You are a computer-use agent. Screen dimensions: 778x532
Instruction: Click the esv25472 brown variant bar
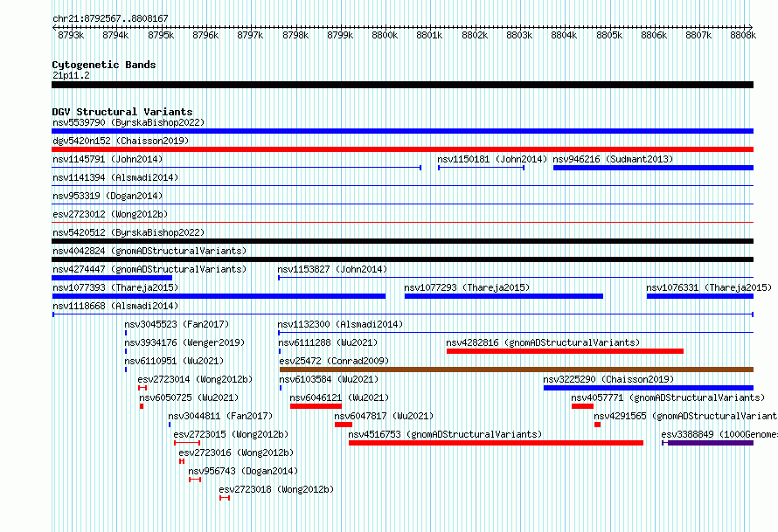click(517, 370)
